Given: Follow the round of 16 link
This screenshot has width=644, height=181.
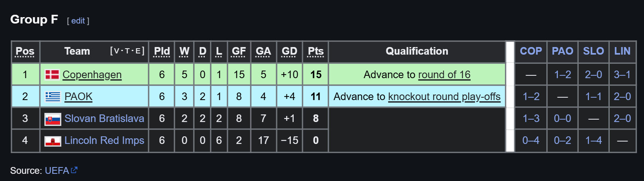Looking at the screenshot, I should pos(444,75).
